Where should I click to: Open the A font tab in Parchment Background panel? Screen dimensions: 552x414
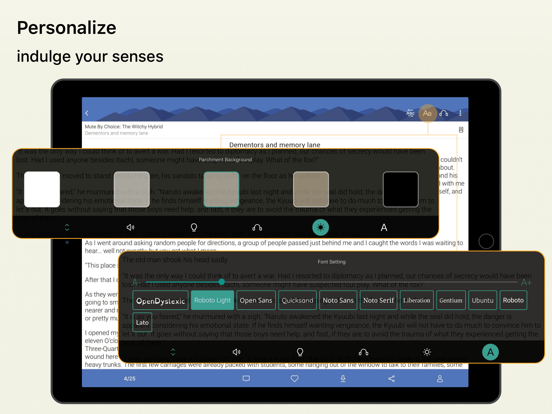(384, 227)
